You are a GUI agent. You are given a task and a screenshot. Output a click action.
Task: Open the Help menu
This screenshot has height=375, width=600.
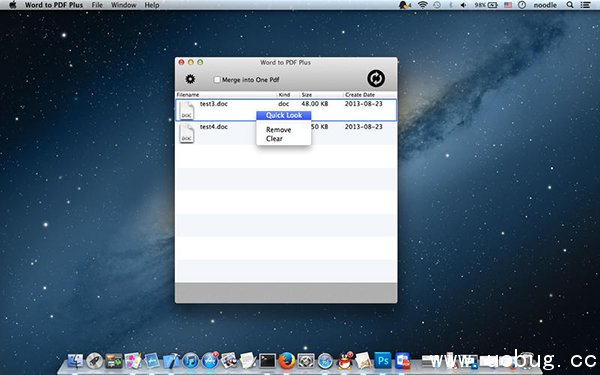[x=152, y=5]
